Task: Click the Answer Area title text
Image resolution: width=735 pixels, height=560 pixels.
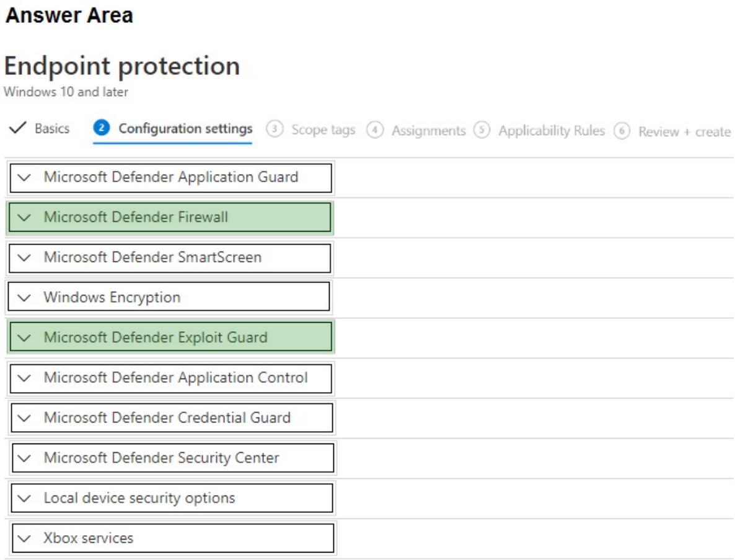Action: point(69,15)
